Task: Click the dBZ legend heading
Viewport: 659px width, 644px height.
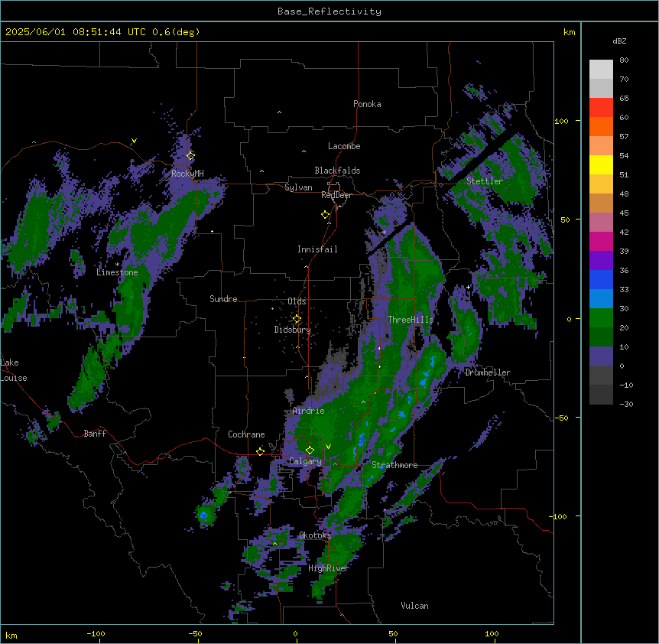Action: (619, 41)
